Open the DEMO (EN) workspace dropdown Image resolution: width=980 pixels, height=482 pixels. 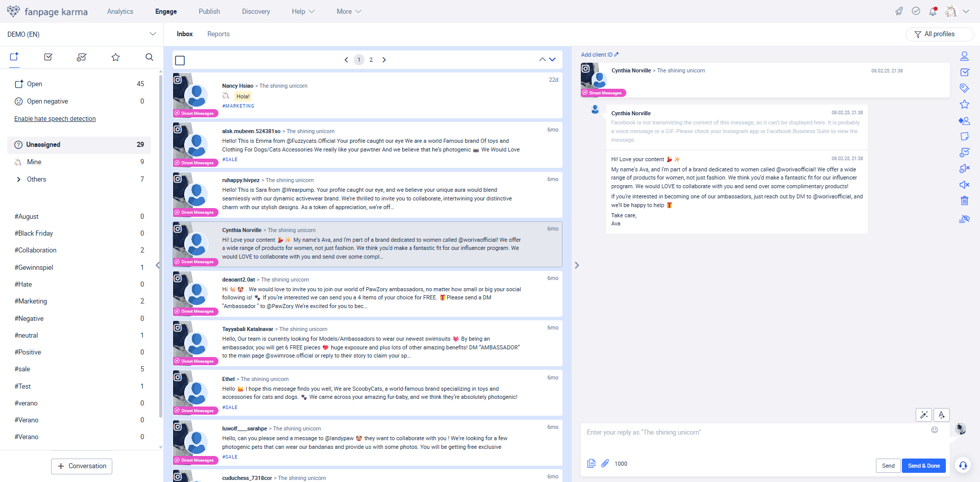click(82, 34)
